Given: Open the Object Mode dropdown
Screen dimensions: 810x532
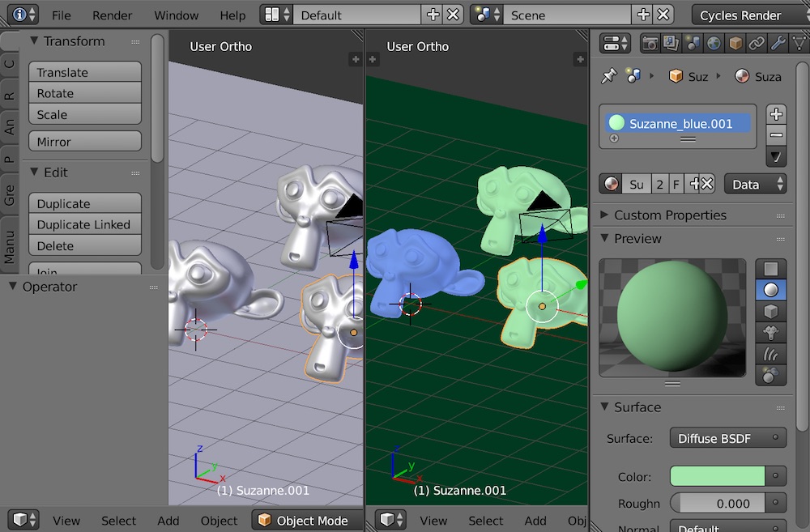Looking at the screenshot, I should [307, 520].
